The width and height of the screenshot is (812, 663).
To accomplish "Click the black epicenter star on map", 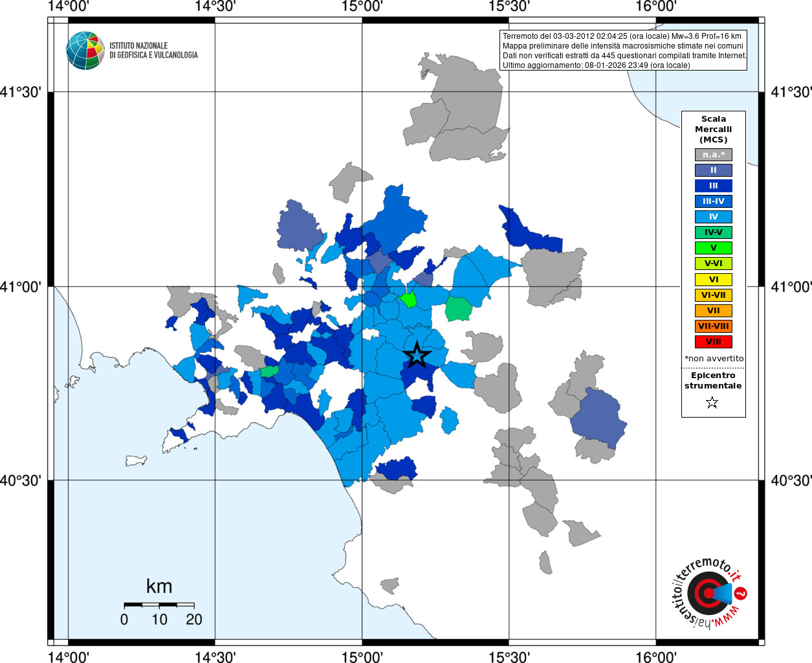I will tap(417, 355).
